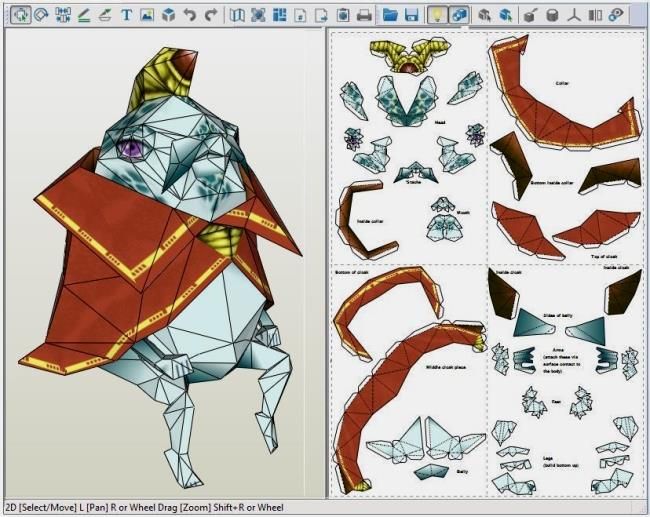This screenshot has width=650, height=517.
Task: Click the 'Mouth' label in pattern
Action: click(463, 212)
